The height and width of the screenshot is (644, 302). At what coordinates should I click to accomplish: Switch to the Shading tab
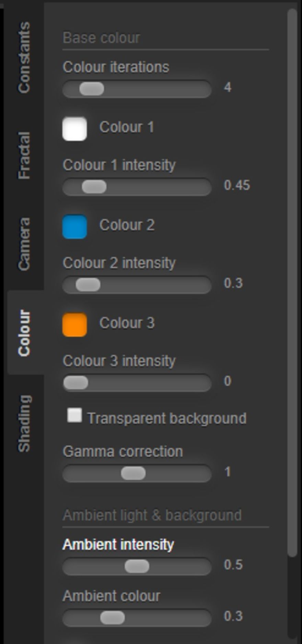24,423
